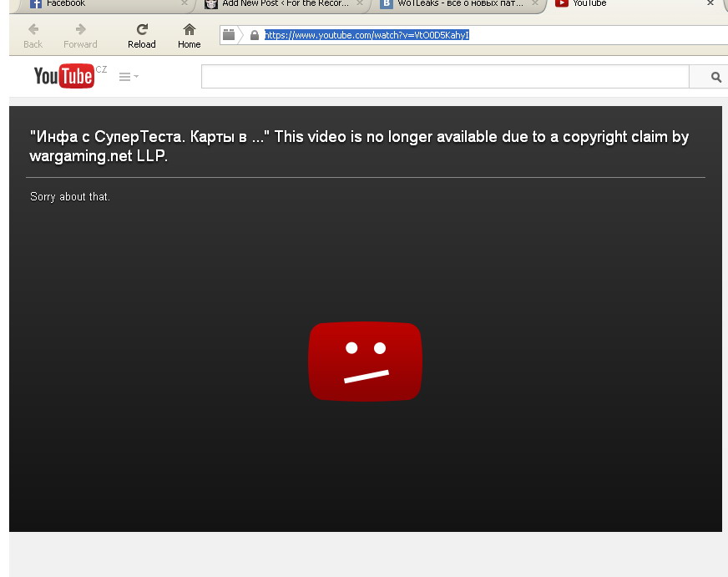Click the site identity icon left of padlock
This screenshot has width=728, height=577.
pos(229,35)
